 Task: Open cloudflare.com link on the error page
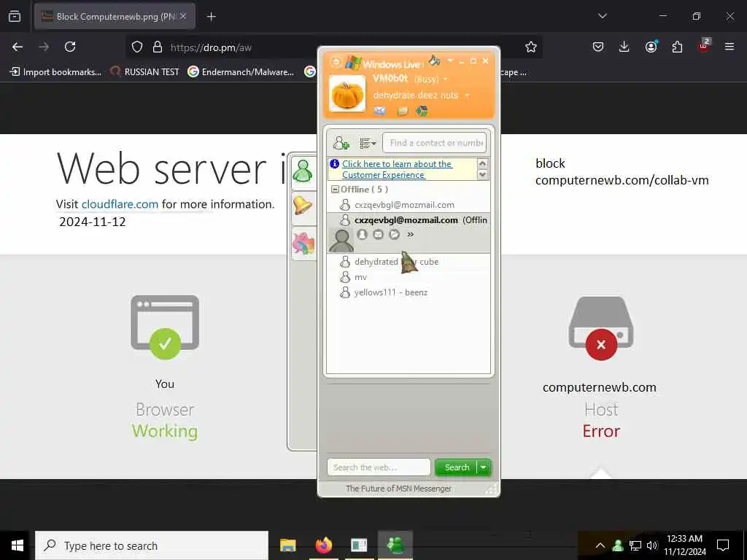click(x=120, y=204)
